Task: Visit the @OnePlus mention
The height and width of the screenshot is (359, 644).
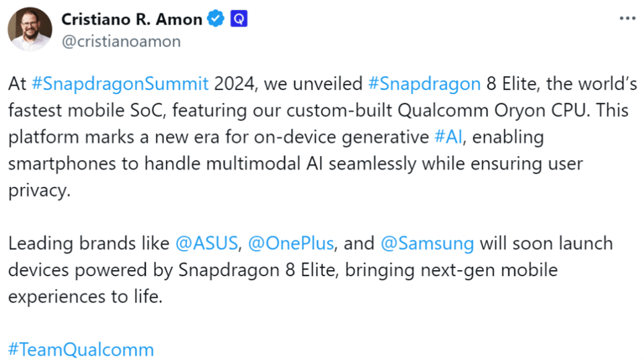Action: (x=291, y=243)
